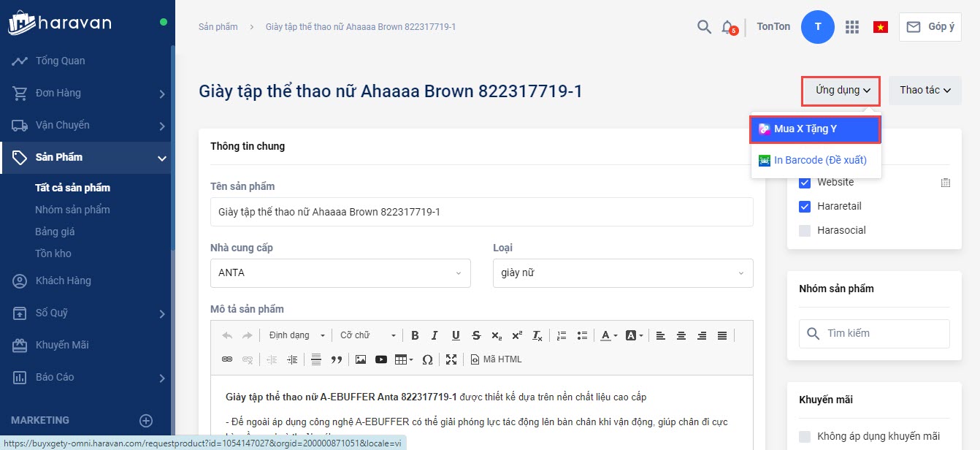The height and width of the screenshot is (450, 980).
Task: Click the MARKETING plus icon
Action: pyautogui.click(x=146, y=420)
